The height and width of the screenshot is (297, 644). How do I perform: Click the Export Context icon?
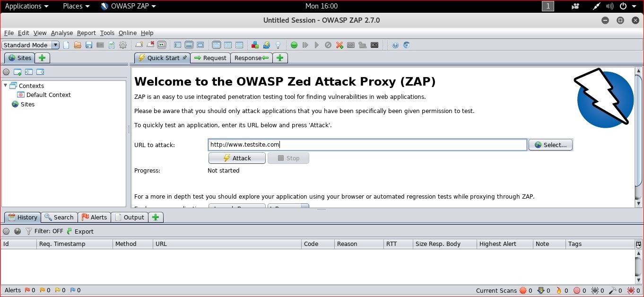40,72
